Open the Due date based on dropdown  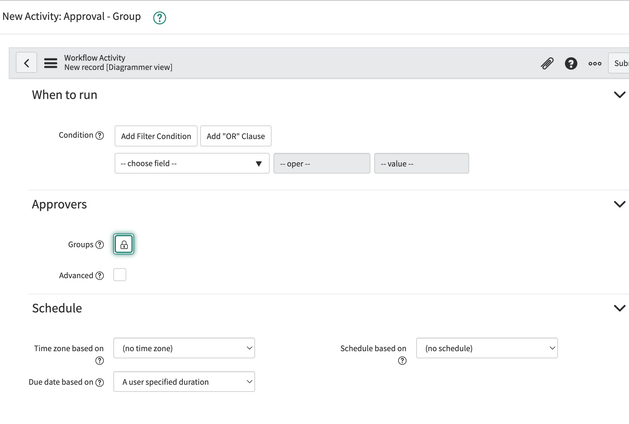(x=184, y=382)
